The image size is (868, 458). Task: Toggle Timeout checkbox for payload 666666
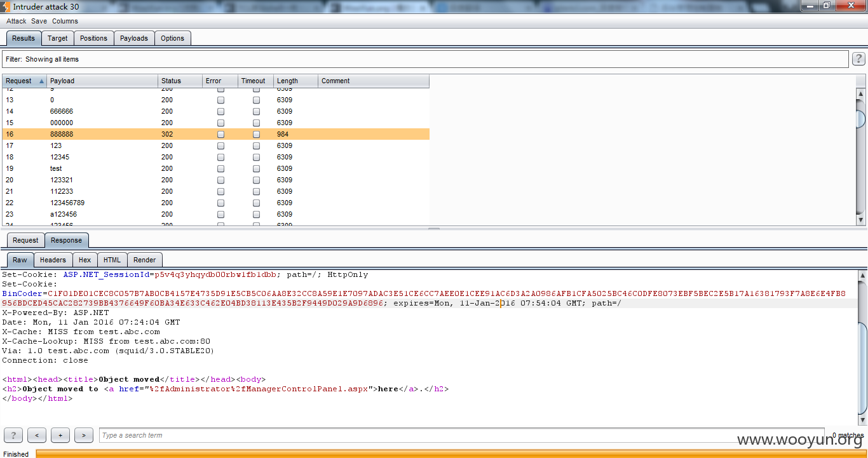(x=256, y=111)
